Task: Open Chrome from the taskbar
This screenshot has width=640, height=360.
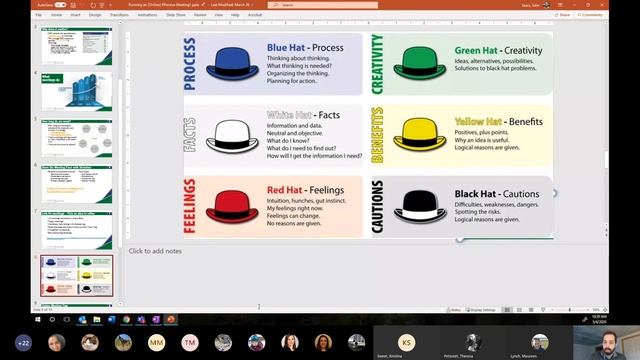Action: [x=127, y=320]
